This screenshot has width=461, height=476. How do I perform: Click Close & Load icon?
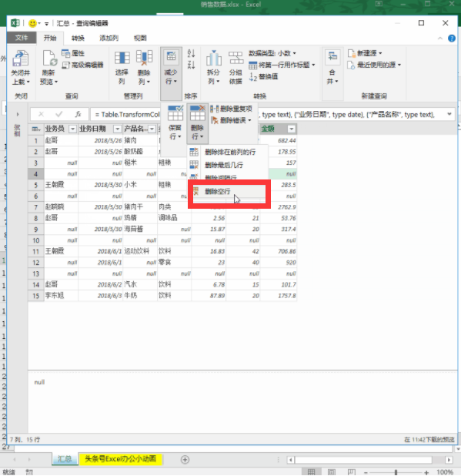pos(20,59)
